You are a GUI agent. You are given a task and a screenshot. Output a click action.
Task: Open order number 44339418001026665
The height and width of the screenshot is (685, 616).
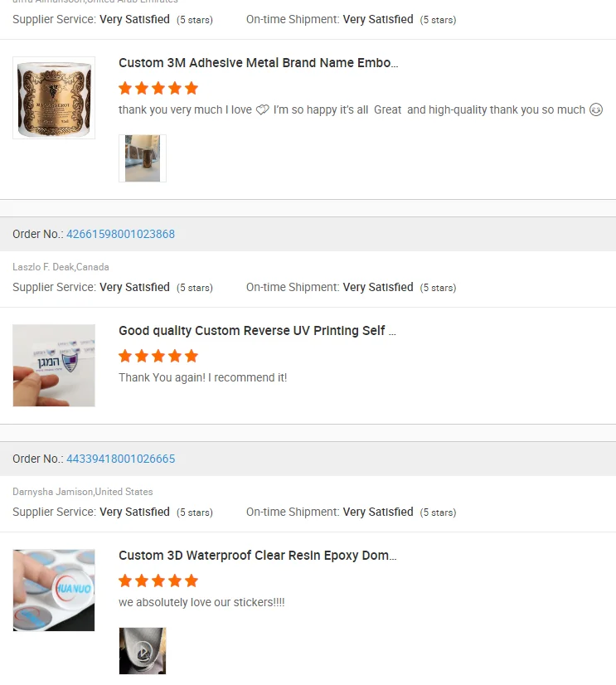tap(120, 459)
